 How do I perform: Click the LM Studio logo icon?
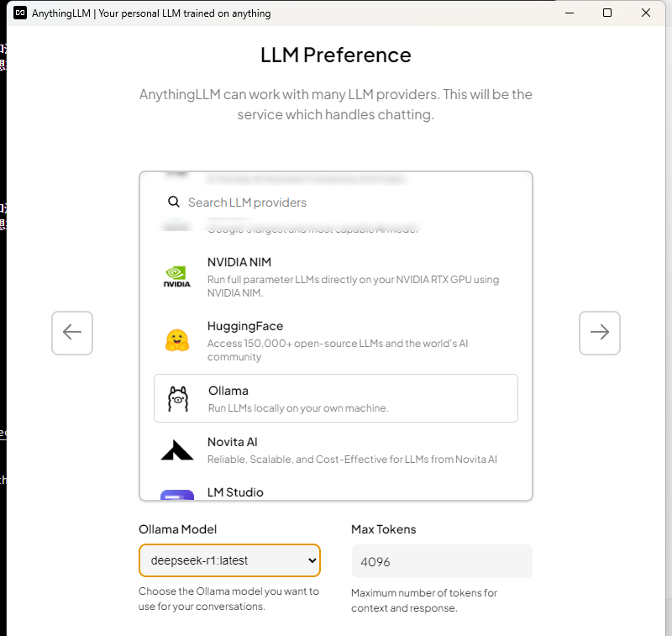pos(177,495)
